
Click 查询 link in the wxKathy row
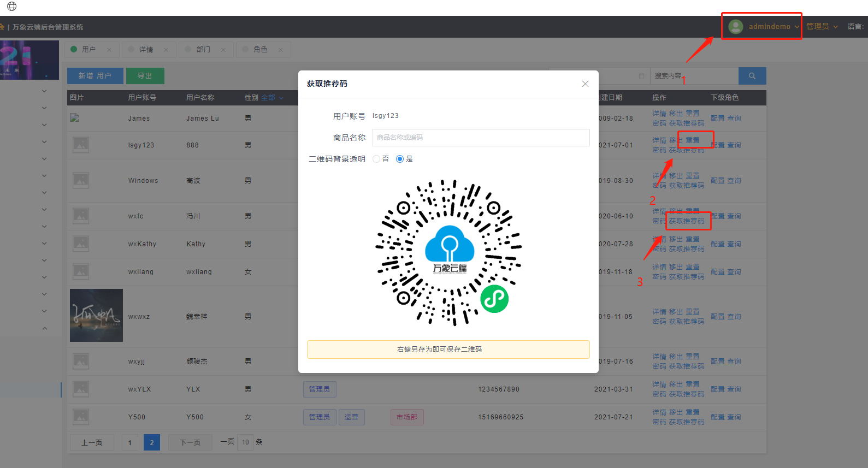(734, 244)
